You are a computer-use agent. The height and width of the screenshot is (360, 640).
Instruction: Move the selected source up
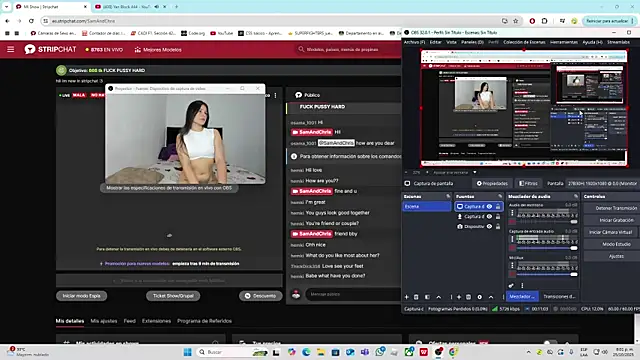click(x=491, y=297)
